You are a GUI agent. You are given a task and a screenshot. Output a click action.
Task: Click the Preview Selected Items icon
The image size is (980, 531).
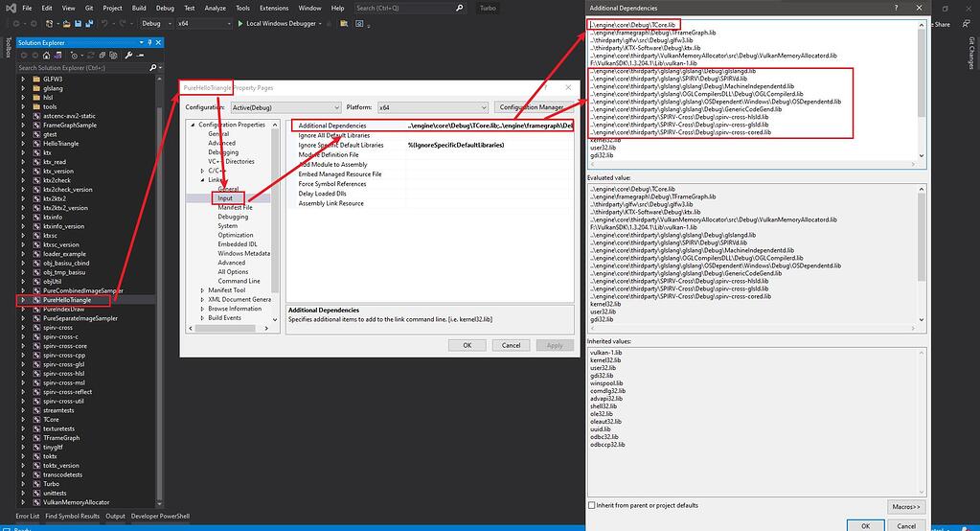[141, 56]
